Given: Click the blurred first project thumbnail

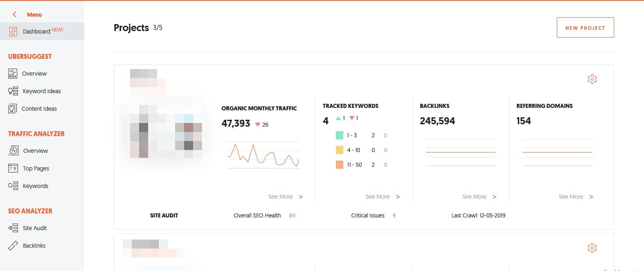Looking at the screenshot, I should [x=162, y=131].
